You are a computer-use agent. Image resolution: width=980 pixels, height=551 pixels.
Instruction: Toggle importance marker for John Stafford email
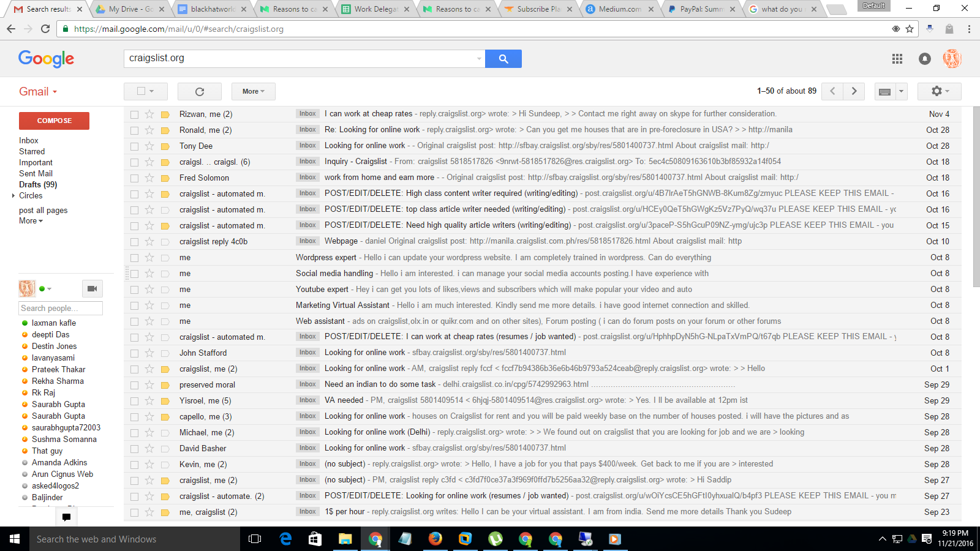coord(165,353)
